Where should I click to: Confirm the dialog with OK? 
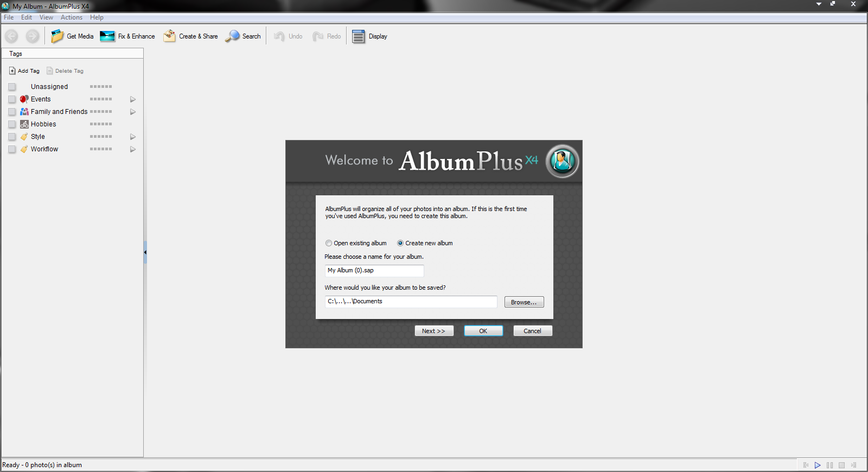pyautogui.click(x=483, y=331)
